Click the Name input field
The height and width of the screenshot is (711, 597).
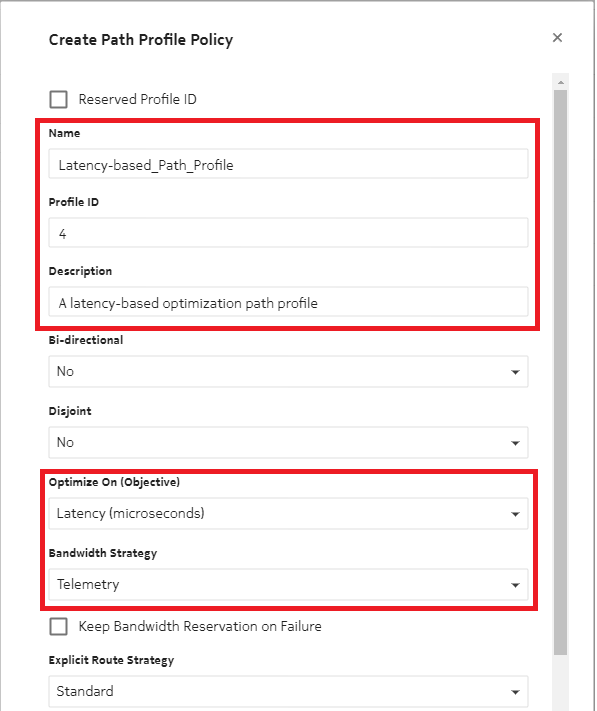[x=288, y=164]
